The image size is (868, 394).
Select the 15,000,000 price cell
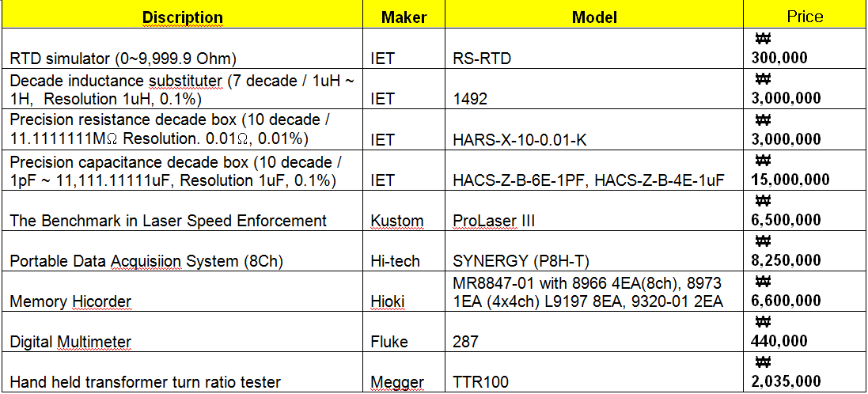790,180
